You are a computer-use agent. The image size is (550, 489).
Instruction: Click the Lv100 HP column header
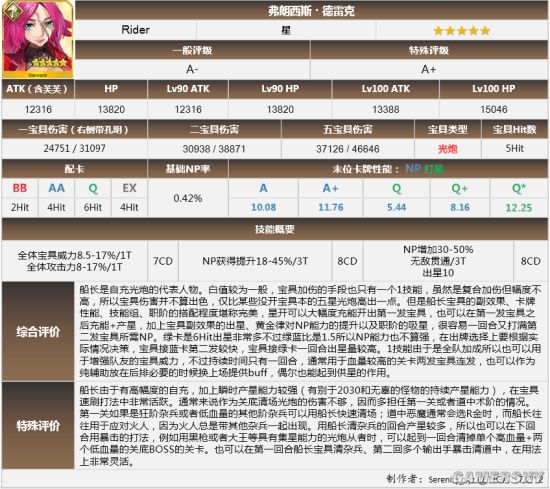click(x=494, y=89)
